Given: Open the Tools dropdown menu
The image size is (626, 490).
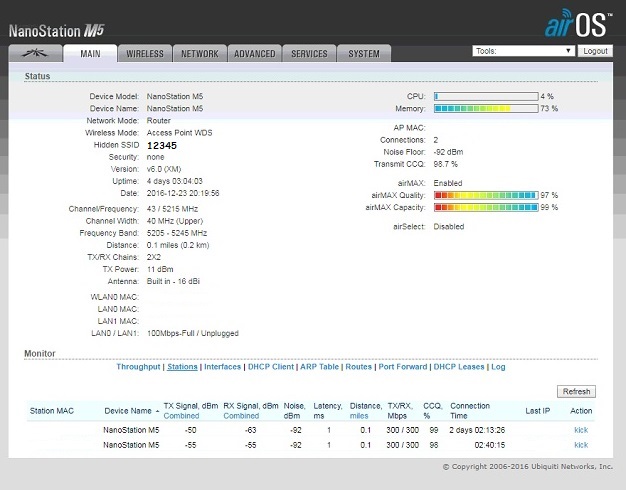Looking at the screenshot, I should [523, 50].
